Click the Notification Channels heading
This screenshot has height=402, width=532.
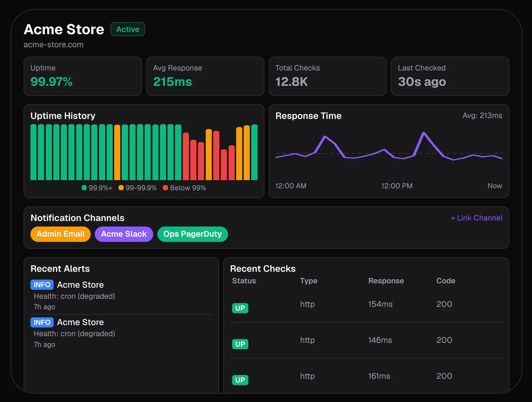[77, 218]
